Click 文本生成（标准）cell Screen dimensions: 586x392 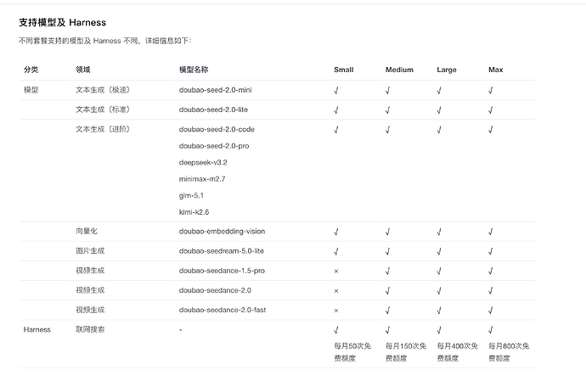click(x=103, y=109)
